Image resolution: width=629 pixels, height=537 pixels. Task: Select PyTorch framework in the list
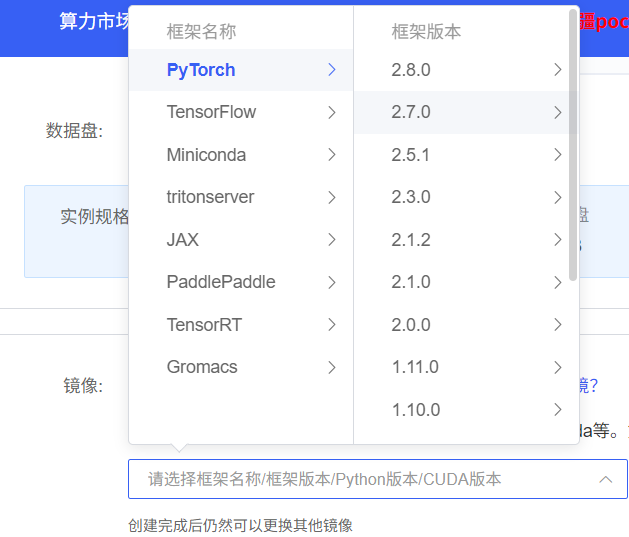coord(241,70)
